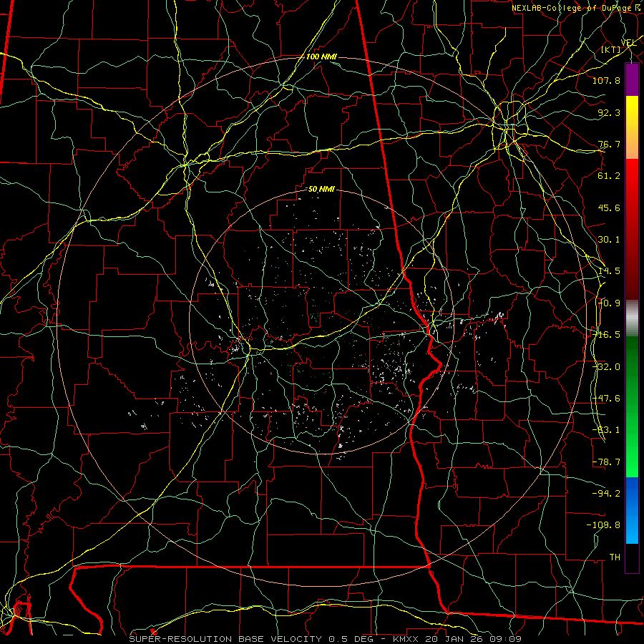Pick the purple segment of the velocity scale
Screen dimensions: 644x644
click(x=632, y=79)
